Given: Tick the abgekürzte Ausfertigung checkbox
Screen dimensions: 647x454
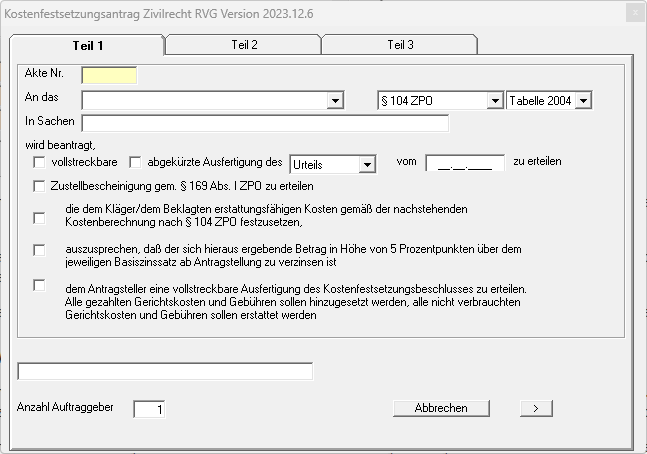Looking at the screenshot, I should [x=135, y=162].
